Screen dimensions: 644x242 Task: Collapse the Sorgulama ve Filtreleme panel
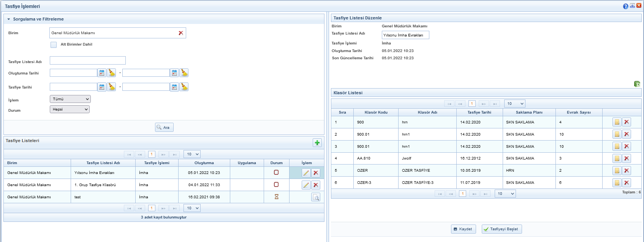9,19
